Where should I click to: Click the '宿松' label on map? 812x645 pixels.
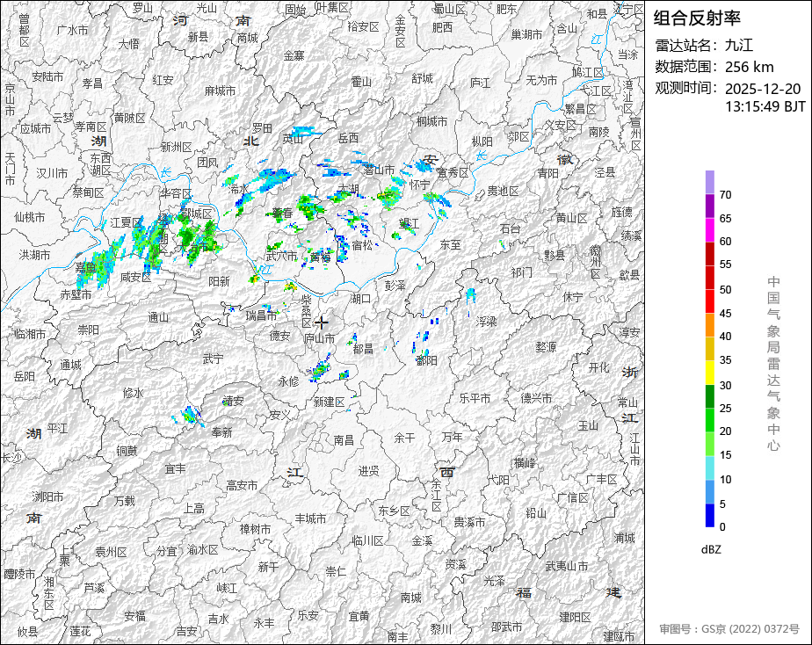[x=362, y=245]
